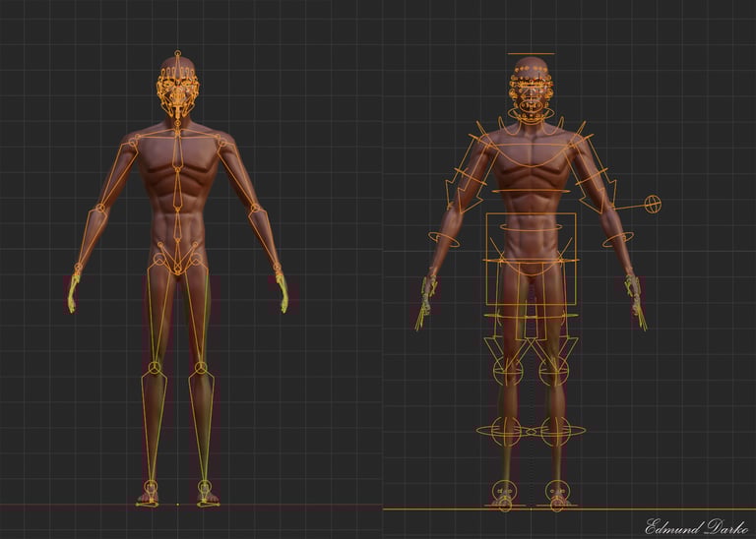
Task: Pick the skeleton rig's screen-right wrist joint
Action: 278,267
